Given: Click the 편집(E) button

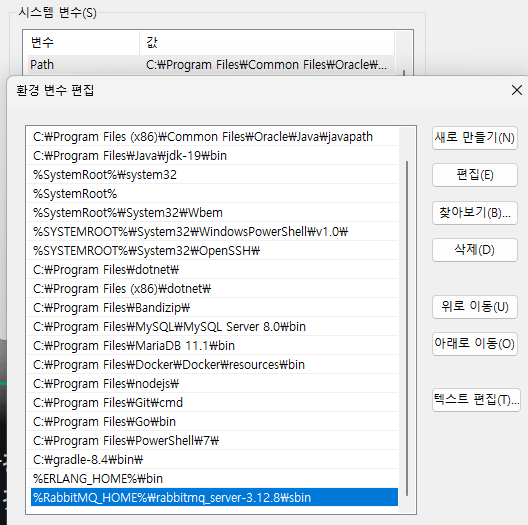Looking at the screenshot, I should coord(475,175).
